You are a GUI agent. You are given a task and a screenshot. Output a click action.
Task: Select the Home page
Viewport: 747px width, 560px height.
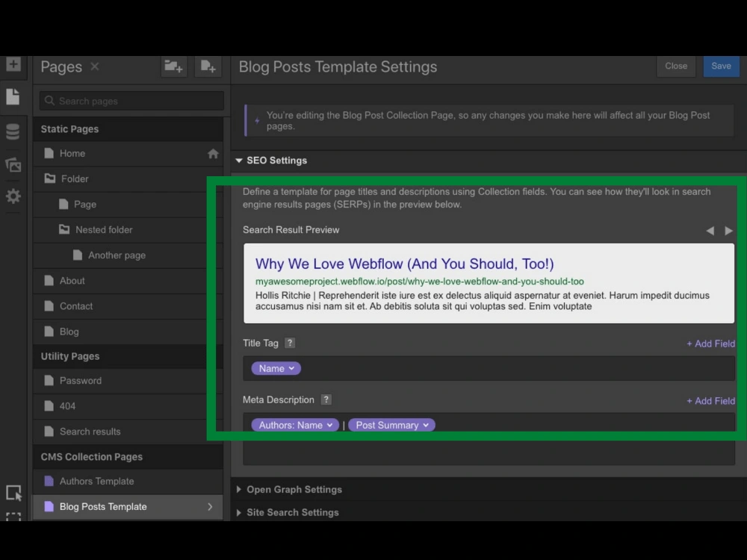128,154
